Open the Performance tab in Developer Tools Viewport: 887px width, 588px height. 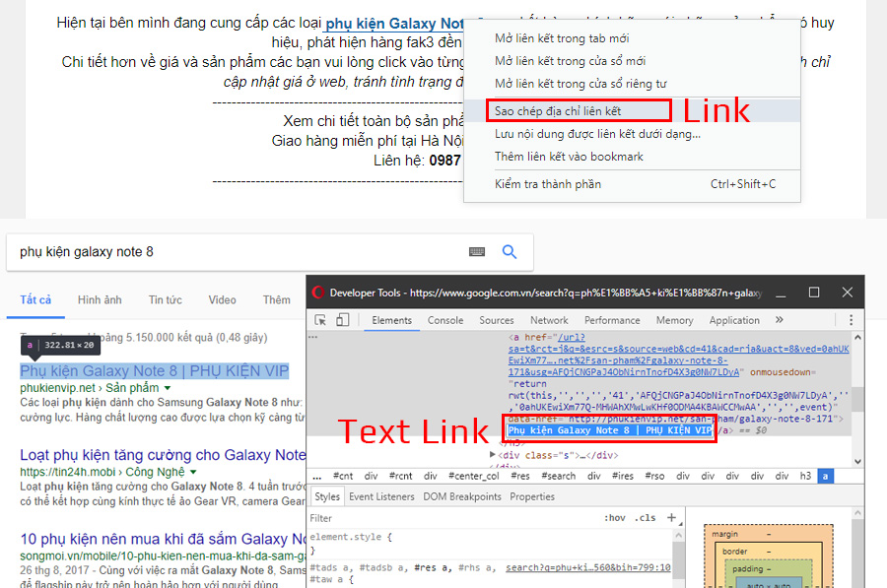tap(612, 320)
